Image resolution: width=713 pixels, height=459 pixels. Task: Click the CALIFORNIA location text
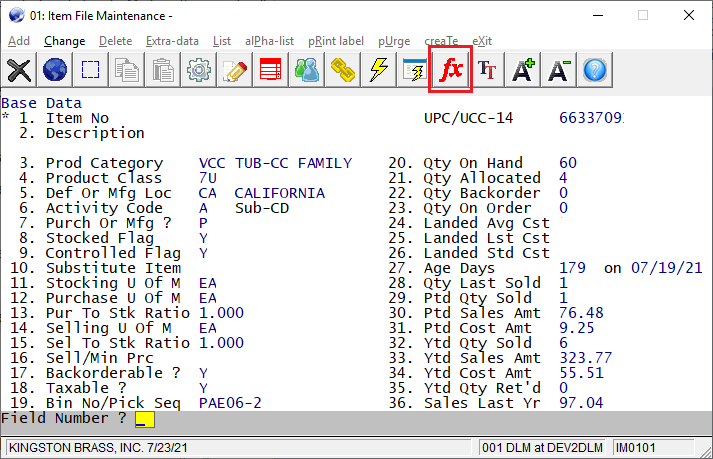click(x=280, y=193)
